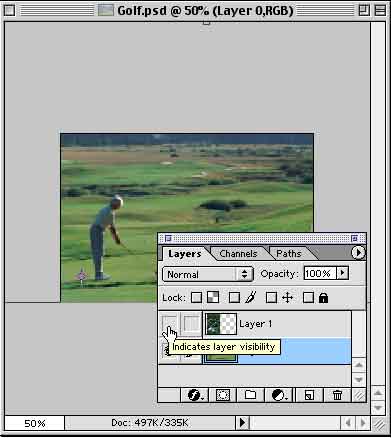
Task: Click the Opacity 100% field
Action: [x=320, y=274]
